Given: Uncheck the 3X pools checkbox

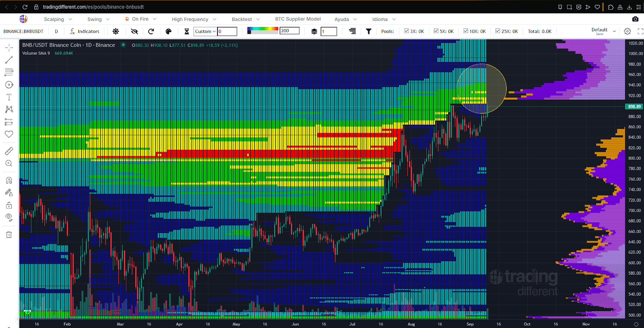Looking at the screenshot, I should [407, 31].
